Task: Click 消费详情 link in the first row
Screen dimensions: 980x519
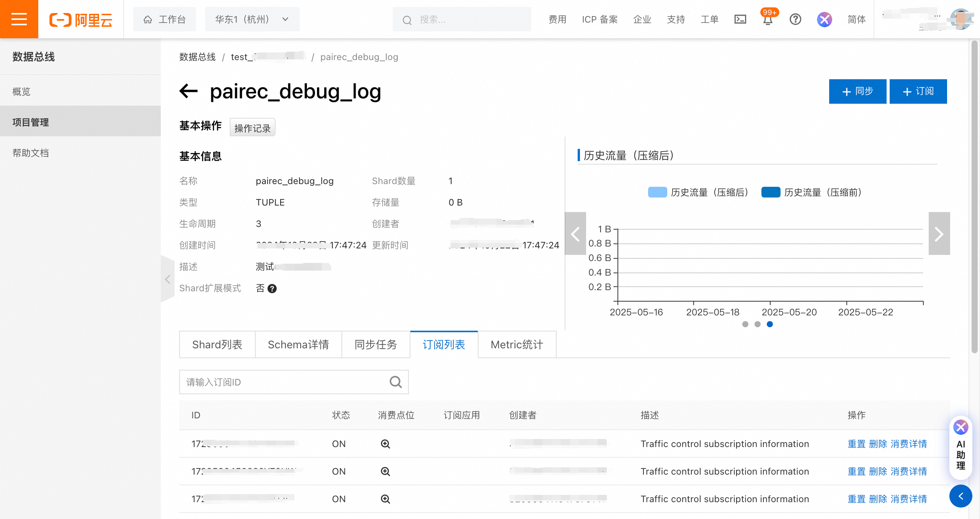Action: pos(908,444)
